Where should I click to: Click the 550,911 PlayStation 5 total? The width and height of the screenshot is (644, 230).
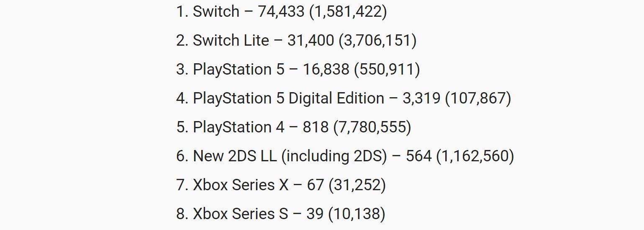tap(387, 70)
